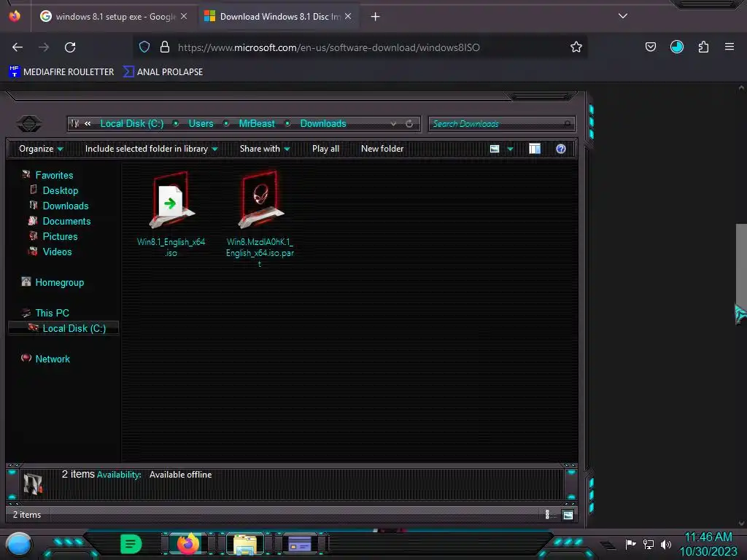Image resolution: width=747 pixels, height=560 pixels.
Task: Open network icon in system tray
Action: point(648,544)
